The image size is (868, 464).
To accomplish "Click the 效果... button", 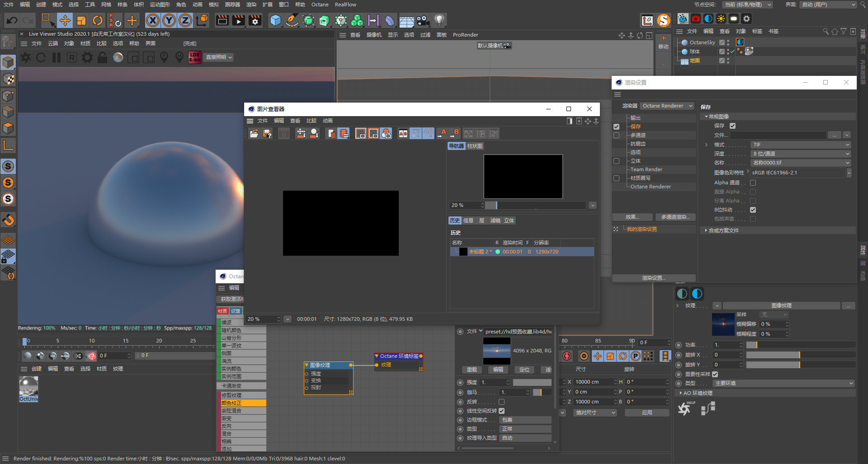I will click(632, 217).
